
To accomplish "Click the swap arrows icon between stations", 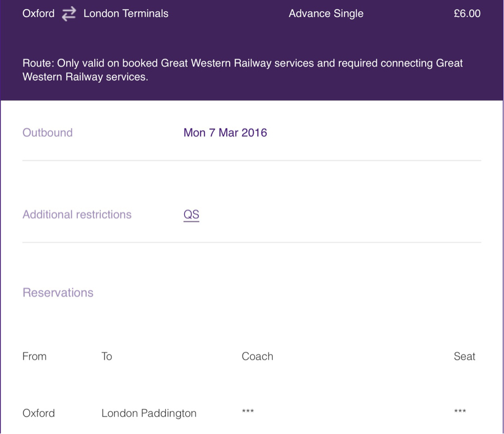I will click(x=69, y=14).
